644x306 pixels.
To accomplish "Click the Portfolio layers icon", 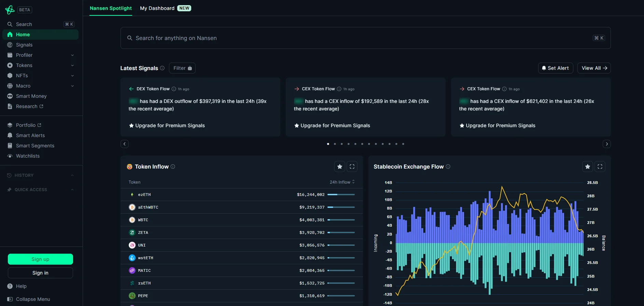I will [10, 125].
